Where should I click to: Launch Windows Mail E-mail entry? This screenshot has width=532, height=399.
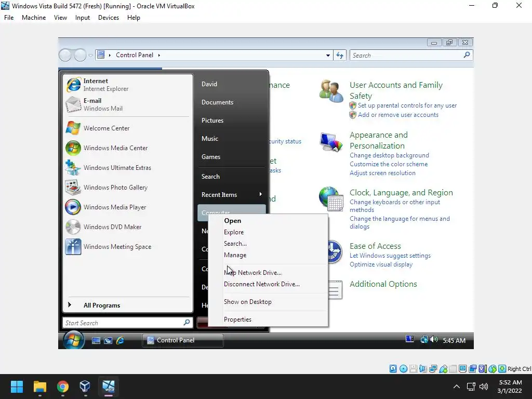coord(128,104)
